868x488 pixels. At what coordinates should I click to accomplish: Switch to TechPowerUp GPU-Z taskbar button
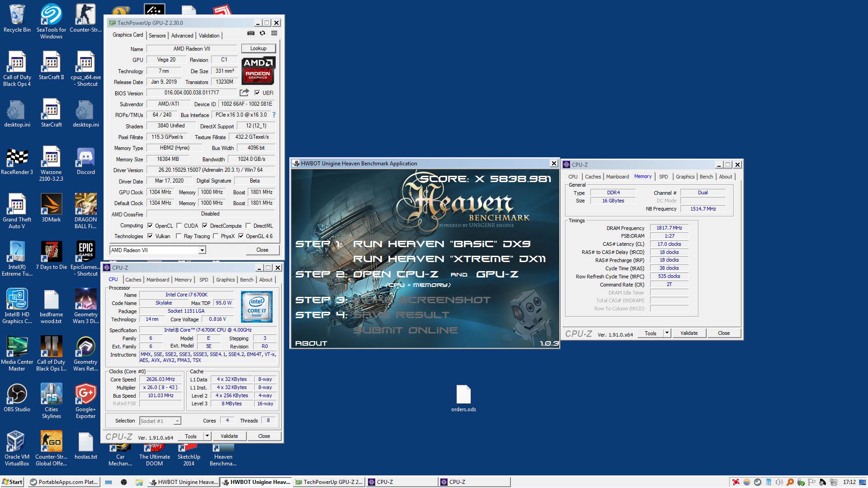[x=329, y=482]
